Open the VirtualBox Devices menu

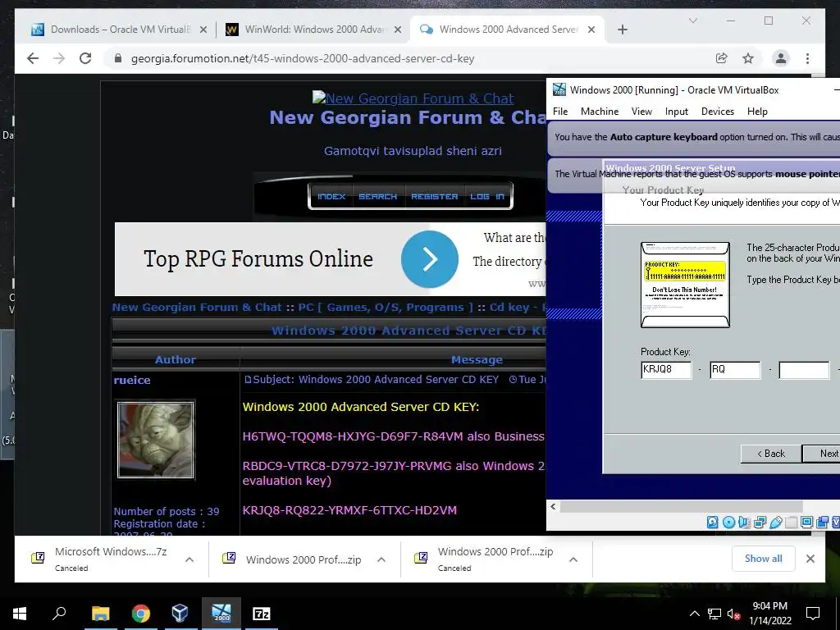click(x=717, y=112)
